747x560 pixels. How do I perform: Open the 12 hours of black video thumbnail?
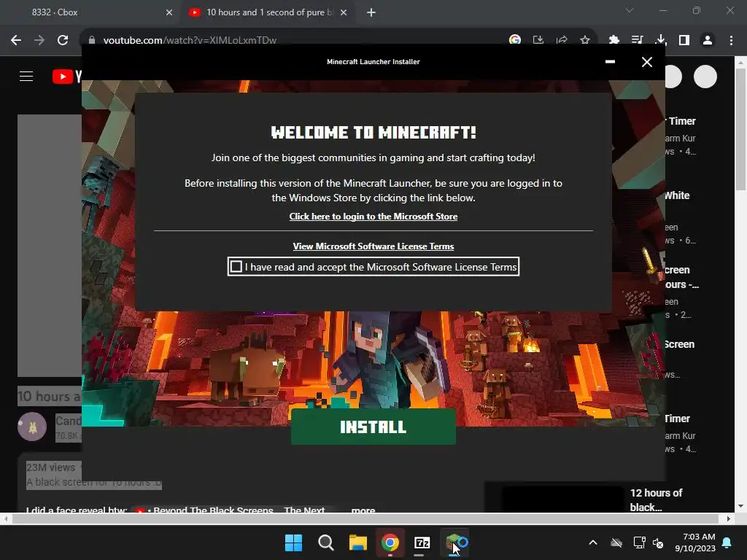[x=562, y=499]
